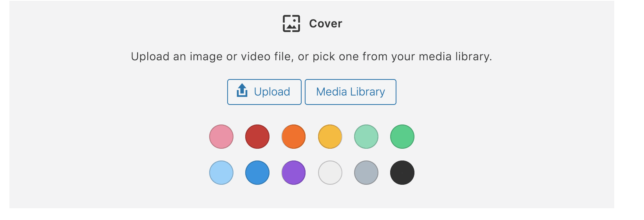The height and width of the screenshot is (220, 644).
Task: Choose the vivid blue color swatch
Action: 257,173
